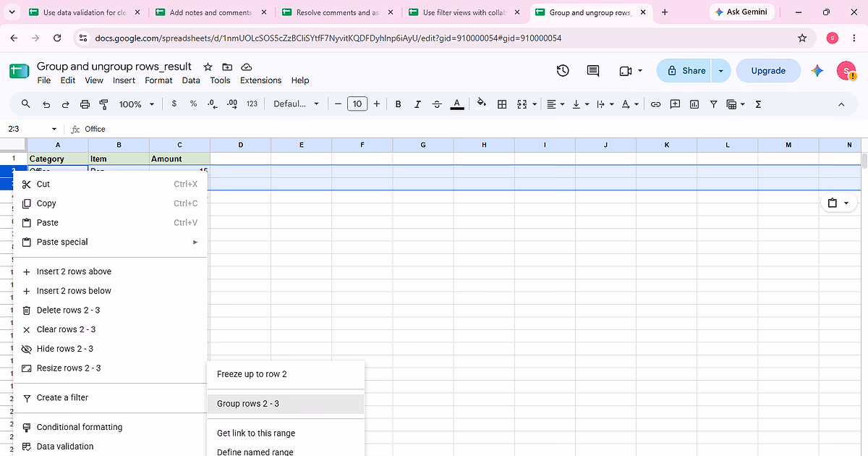Open the fill color picker
The width and height of the screenshot is (868, 456).
(482, 104)
